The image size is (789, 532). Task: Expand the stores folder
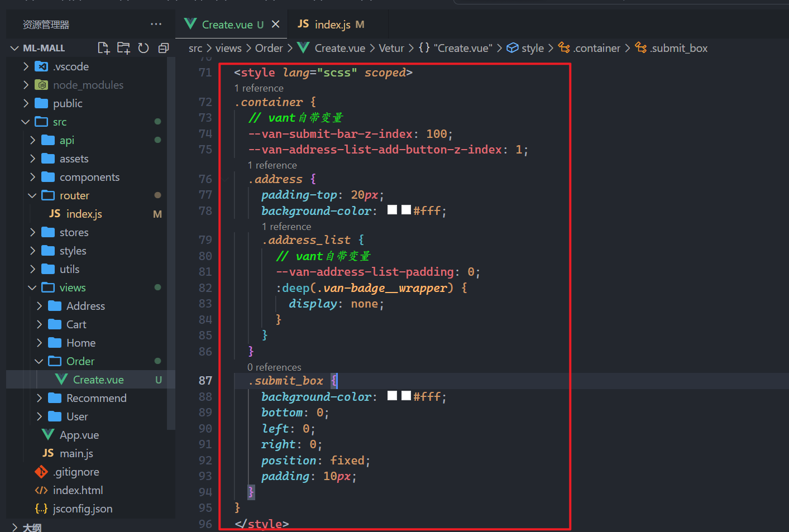[x=33, y=232]
